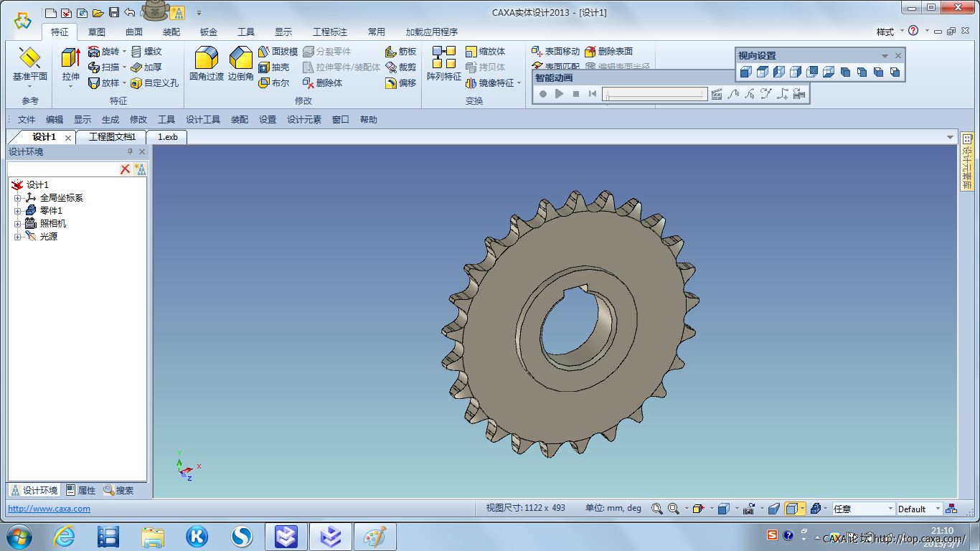
Task: Switch to the 属性 panel tab
Action: click(81, 491)
